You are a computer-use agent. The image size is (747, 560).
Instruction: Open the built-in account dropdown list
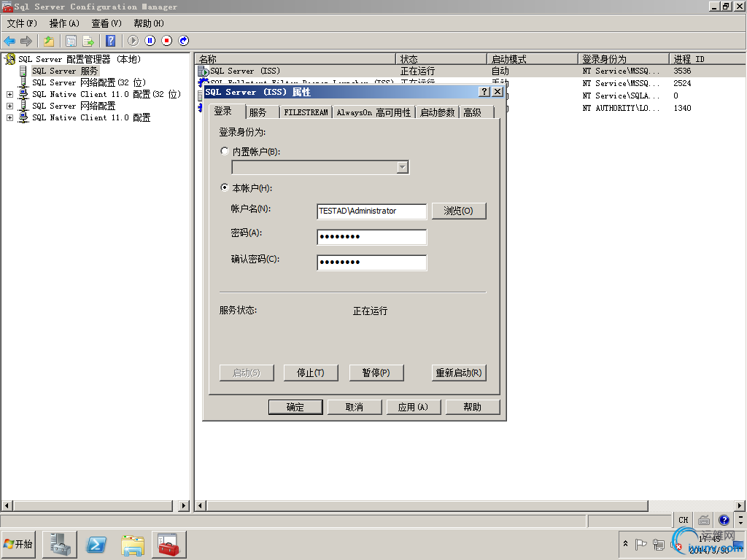tap(402, 167)
